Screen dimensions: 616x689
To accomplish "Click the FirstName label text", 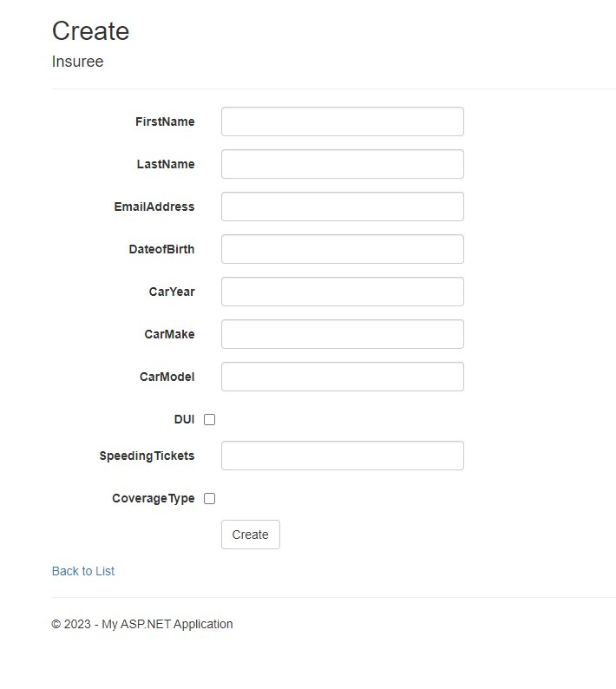I will 165,121.
